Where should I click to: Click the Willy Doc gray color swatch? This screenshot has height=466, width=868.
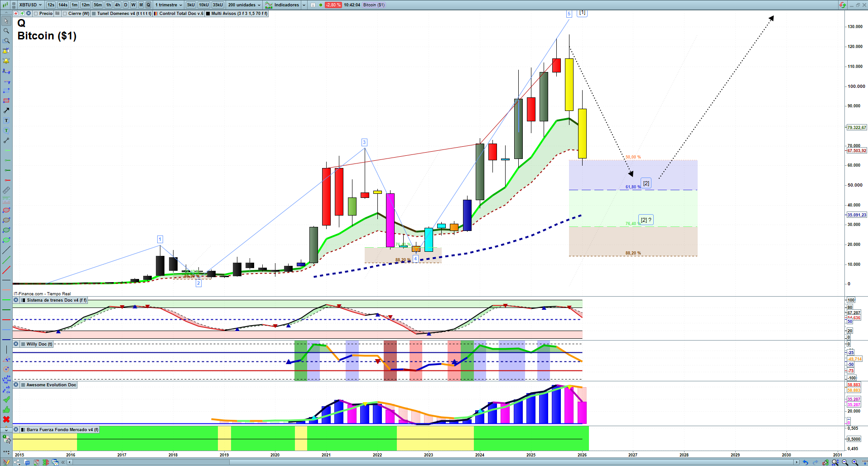[x=23, y=344]
